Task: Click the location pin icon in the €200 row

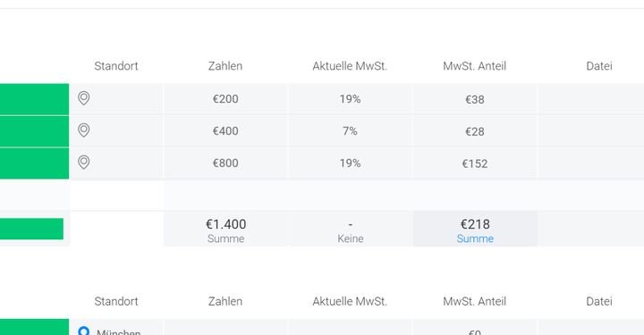Action: point(84,98)
